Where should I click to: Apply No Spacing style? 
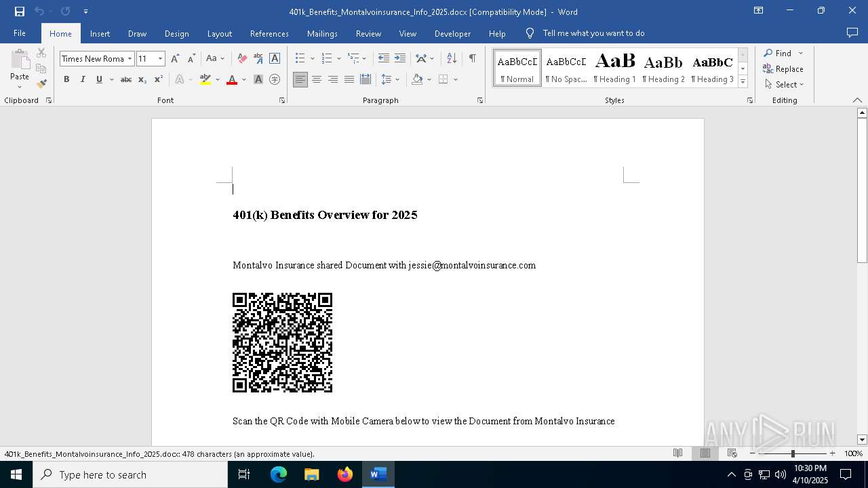pos(566,68)
